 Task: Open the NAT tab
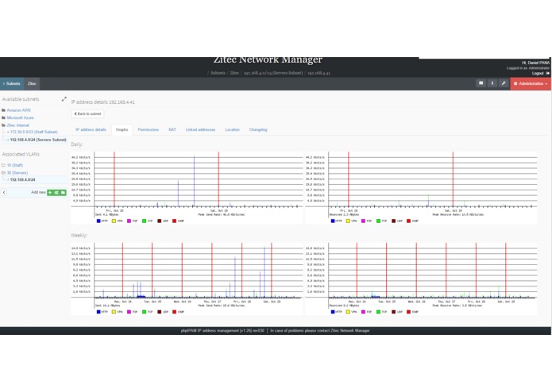(172, 129)
